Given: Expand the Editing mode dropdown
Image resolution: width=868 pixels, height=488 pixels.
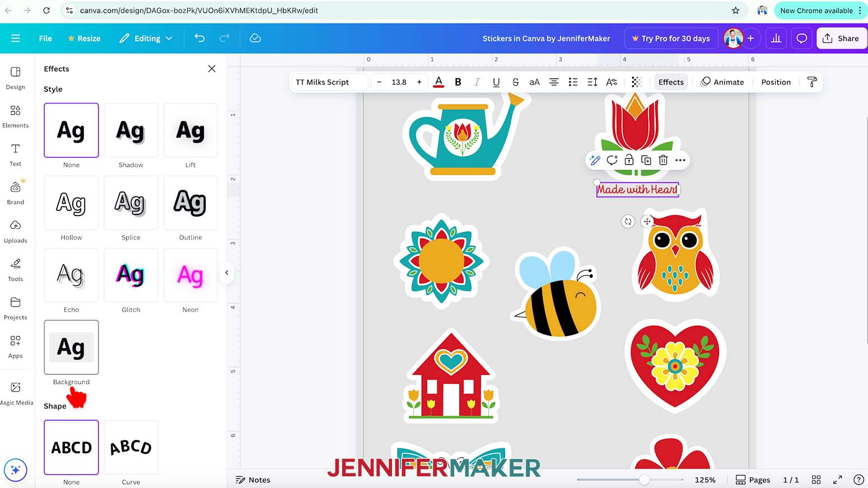Looking at the screenshot, I should point(146,38).
